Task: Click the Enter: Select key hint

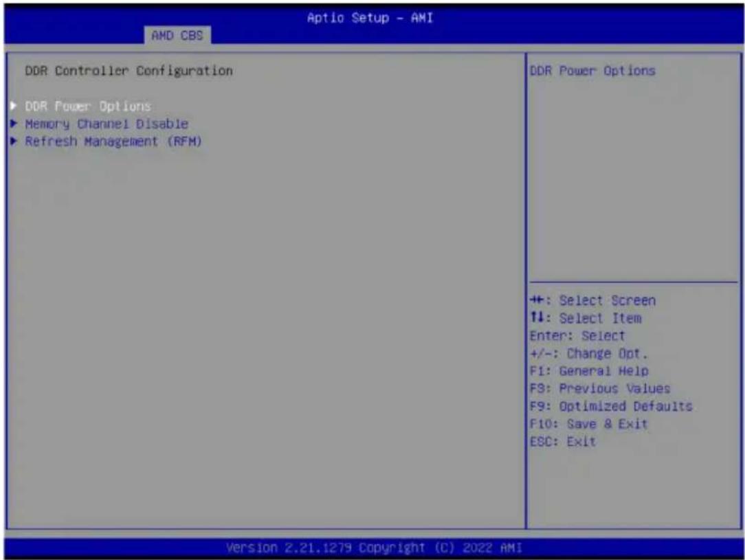Action: coord(577,336)
